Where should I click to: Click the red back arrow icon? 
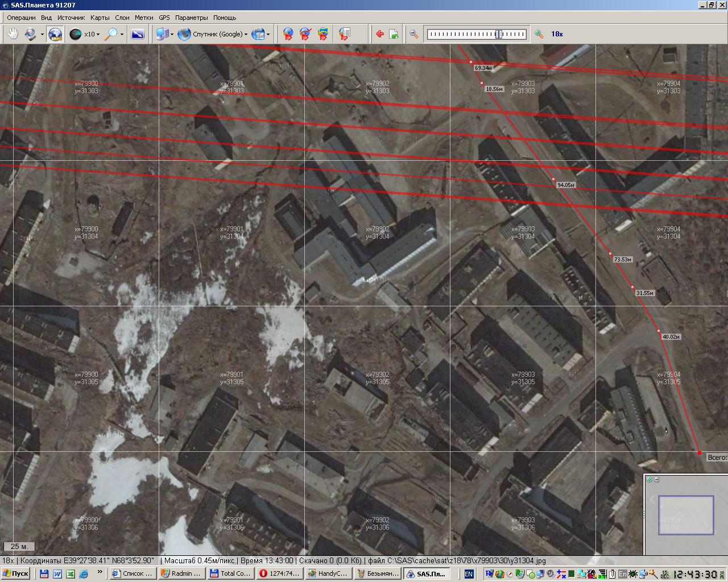(379, 34)
